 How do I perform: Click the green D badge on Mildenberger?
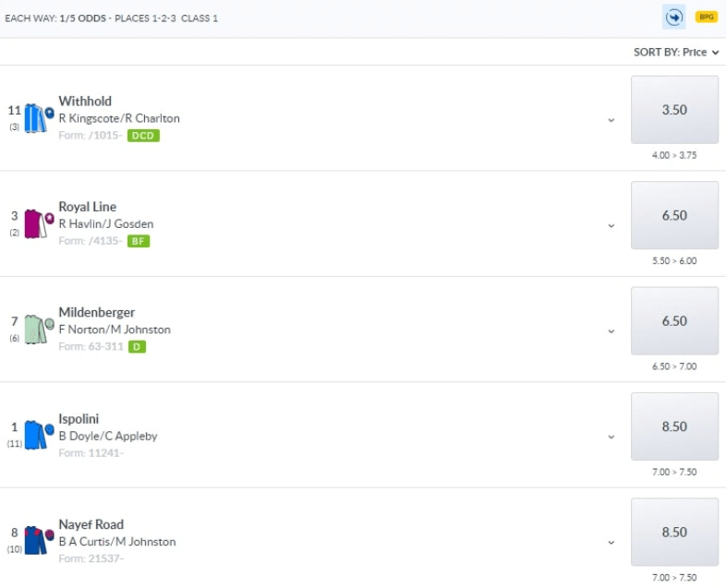pyautogui.click(x=137, y=347)
